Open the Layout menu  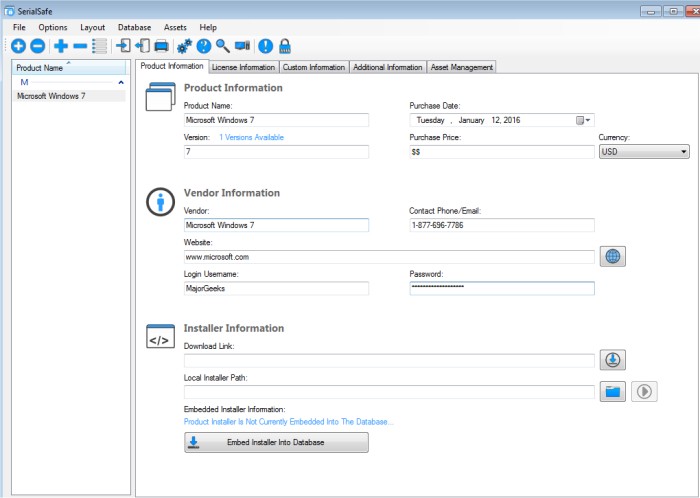(x=92, y=27)
